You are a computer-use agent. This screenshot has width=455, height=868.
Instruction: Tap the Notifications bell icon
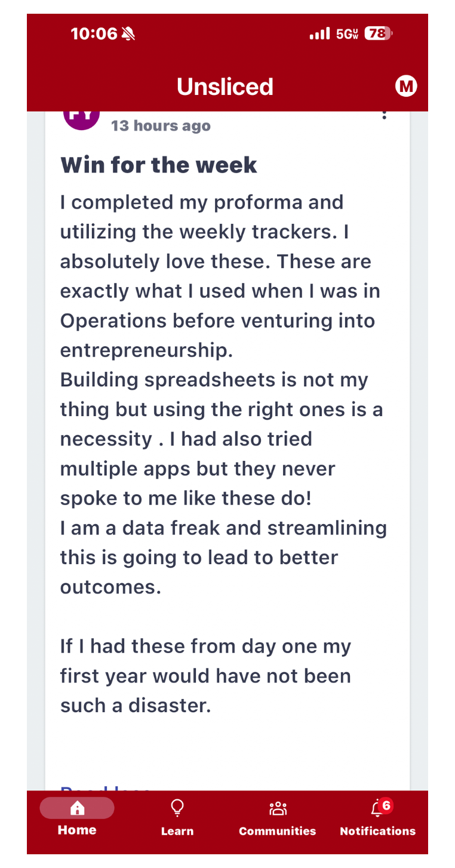click(x=376, y=809)
